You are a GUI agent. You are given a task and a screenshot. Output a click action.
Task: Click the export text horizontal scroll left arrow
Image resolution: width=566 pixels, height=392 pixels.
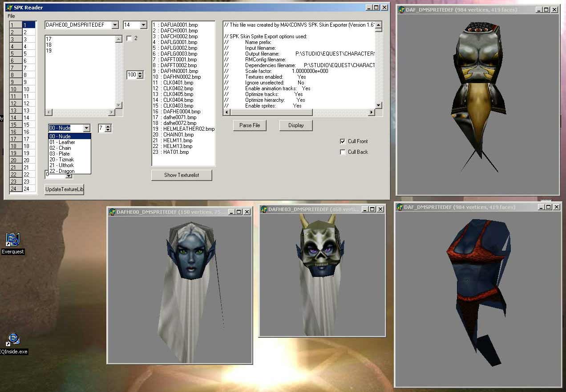(x=227, y=112)
